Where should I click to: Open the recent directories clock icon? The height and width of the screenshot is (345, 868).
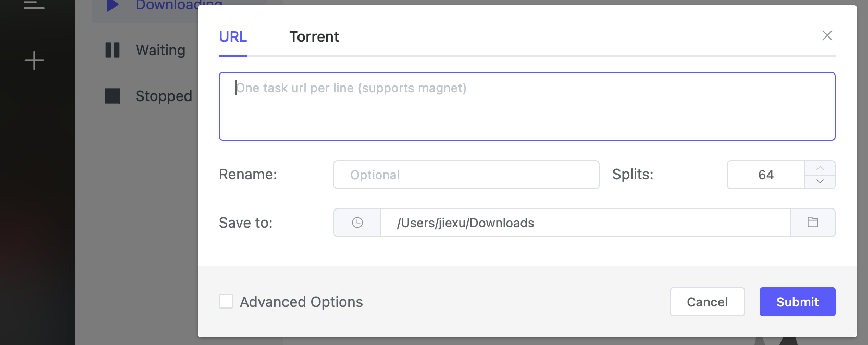357,223
